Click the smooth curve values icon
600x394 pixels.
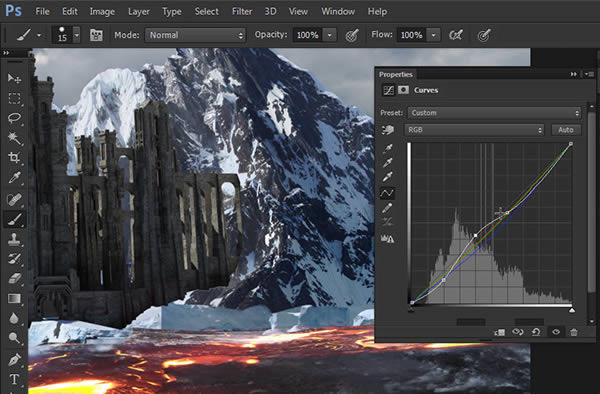[x=387, y=221]
